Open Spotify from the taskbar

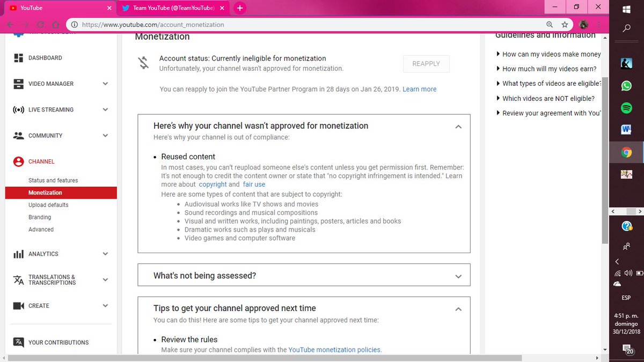626,108
